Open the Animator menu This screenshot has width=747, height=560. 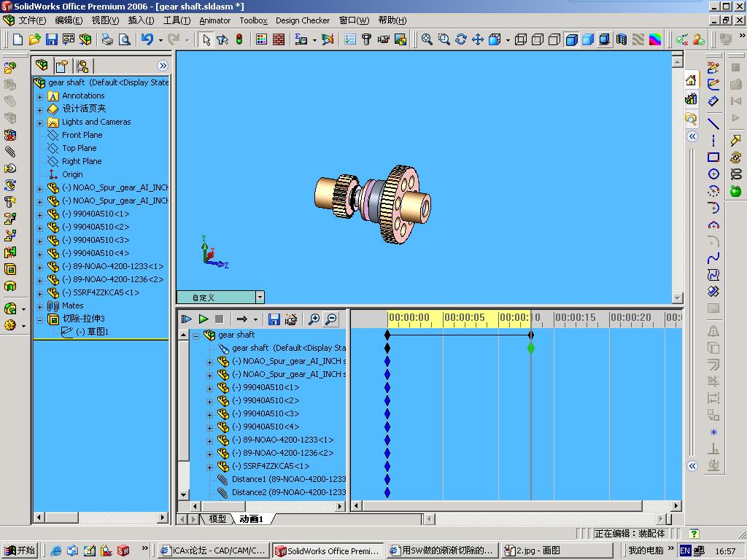coord(215,20)
